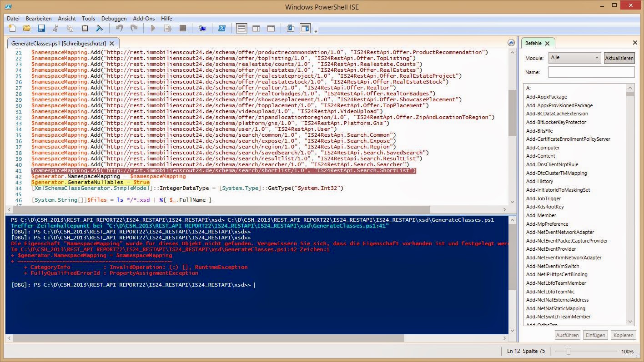Click the command list scrollbar up arrow
The image size is (644, 362).
click(630, 87)
